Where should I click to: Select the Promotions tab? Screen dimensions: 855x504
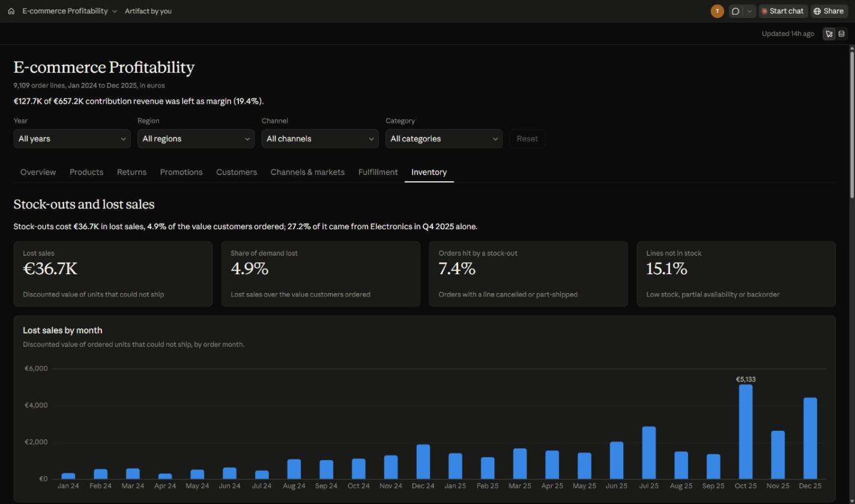coord(181,172)
